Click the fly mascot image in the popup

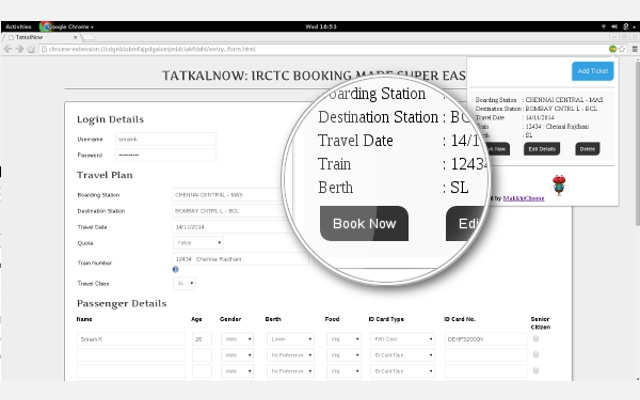(559, 185)
